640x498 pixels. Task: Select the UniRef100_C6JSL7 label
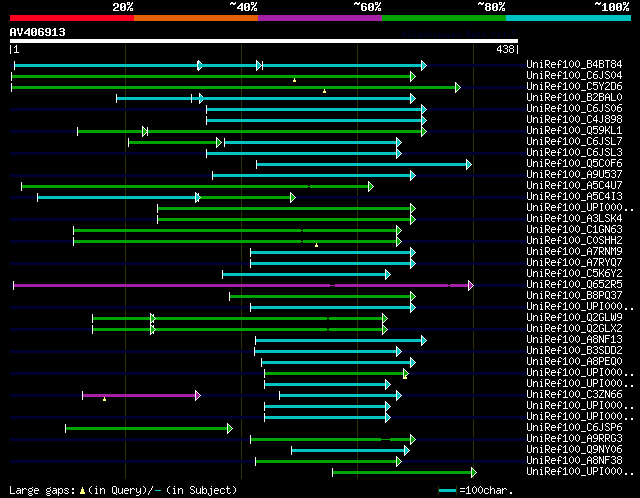[x=574, y=141]
